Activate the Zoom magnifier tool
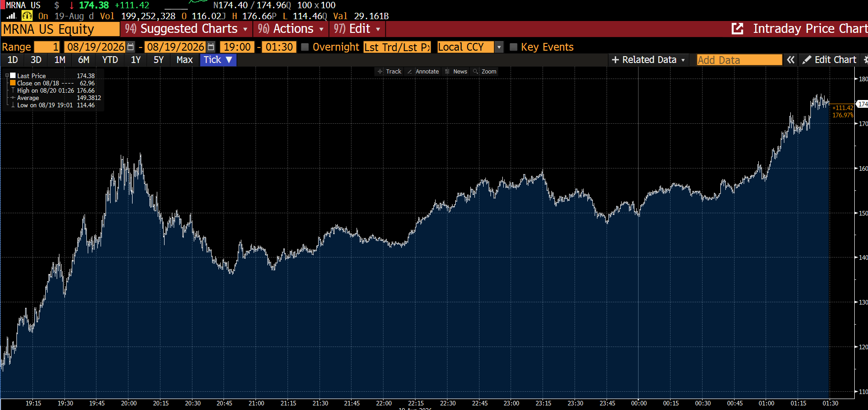 [x=485, y=72]
